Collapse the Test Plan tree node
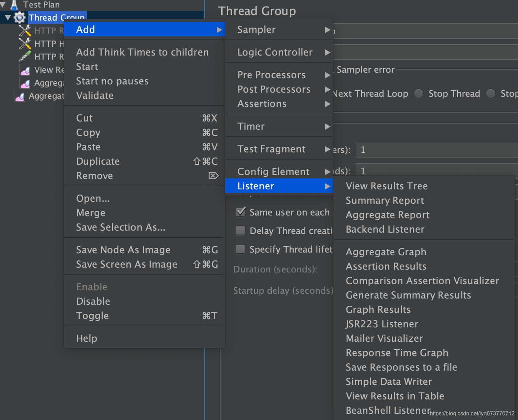 click(3, 5)
